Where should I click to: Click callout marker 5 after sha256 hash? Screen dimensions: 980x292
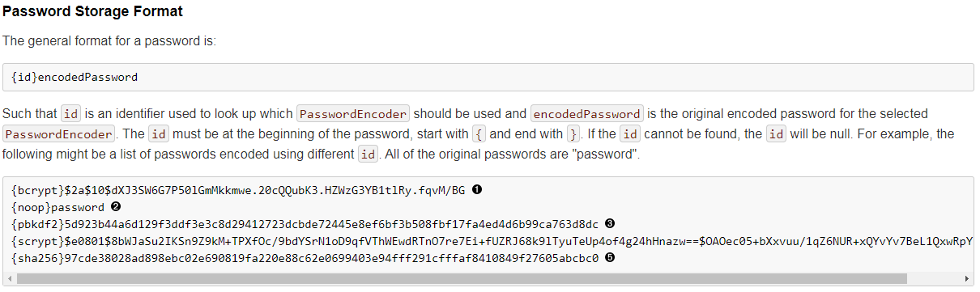pyautogui.click(x=610, y=258)
